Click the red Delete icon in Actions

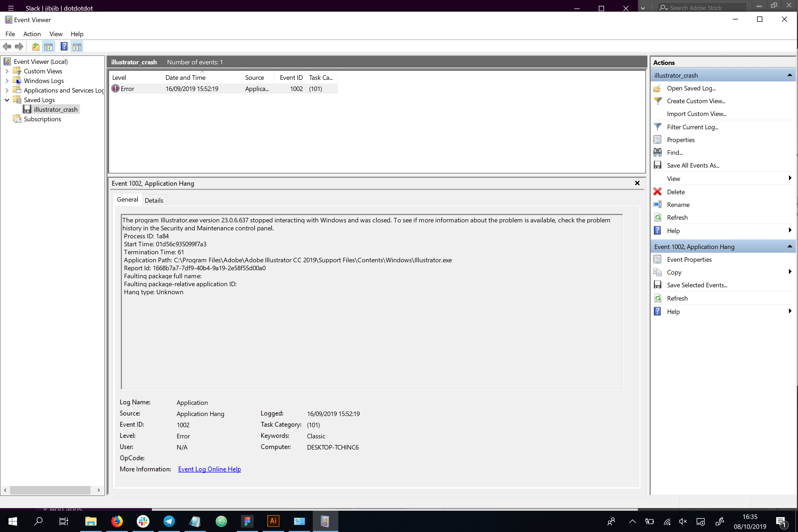point(658,192)
